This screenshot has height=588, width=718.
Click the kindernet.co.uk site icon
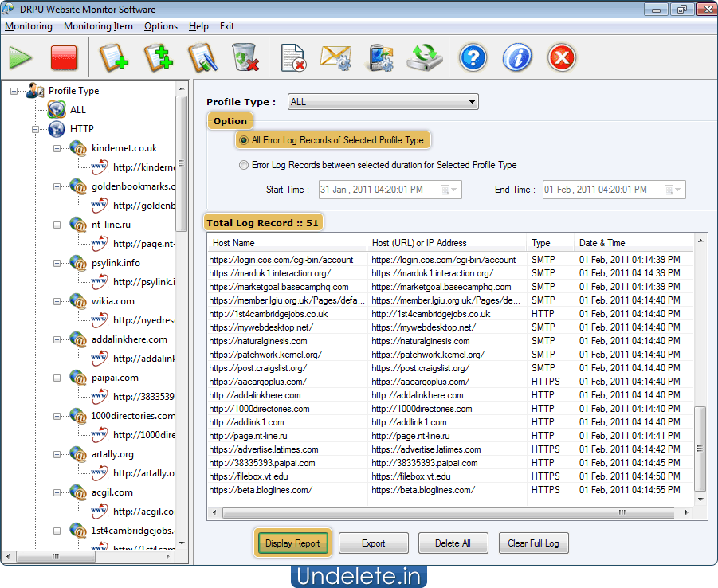click(x=78, y=148)
